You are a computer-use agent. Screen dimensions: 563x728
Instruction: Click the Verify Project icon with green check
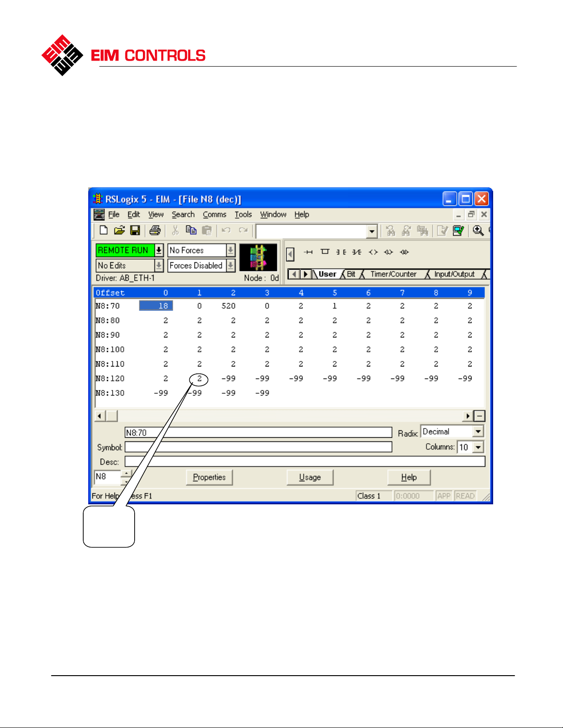pyautogui.click(x=458, y=231)
